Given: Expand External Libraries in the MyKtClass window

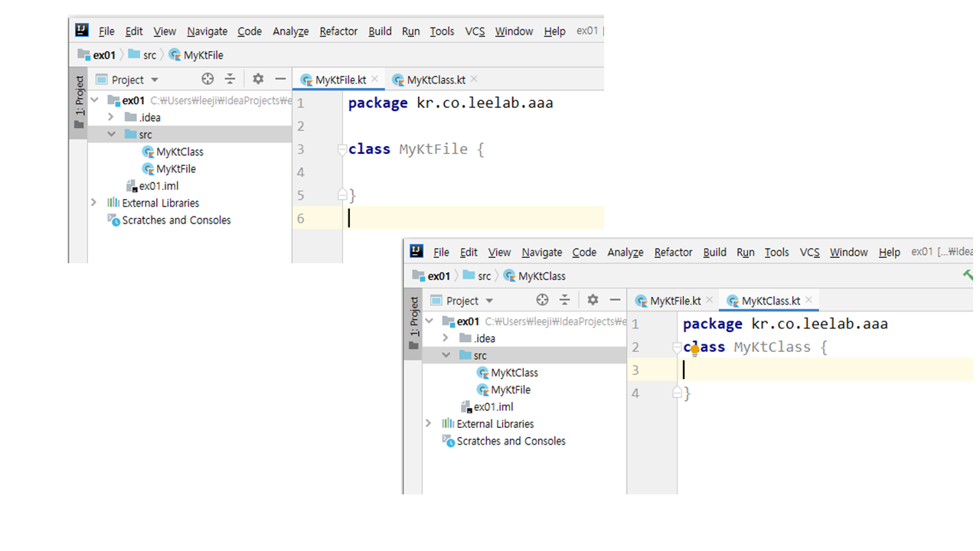Looking at the screenshot, I should pyautogui.click(x=429, y=423).
